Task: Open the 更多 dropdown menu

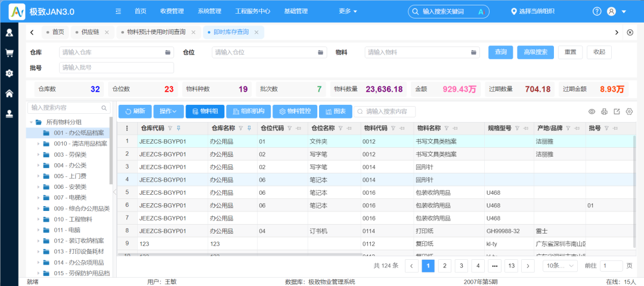Action: click(x=348, y=11)
